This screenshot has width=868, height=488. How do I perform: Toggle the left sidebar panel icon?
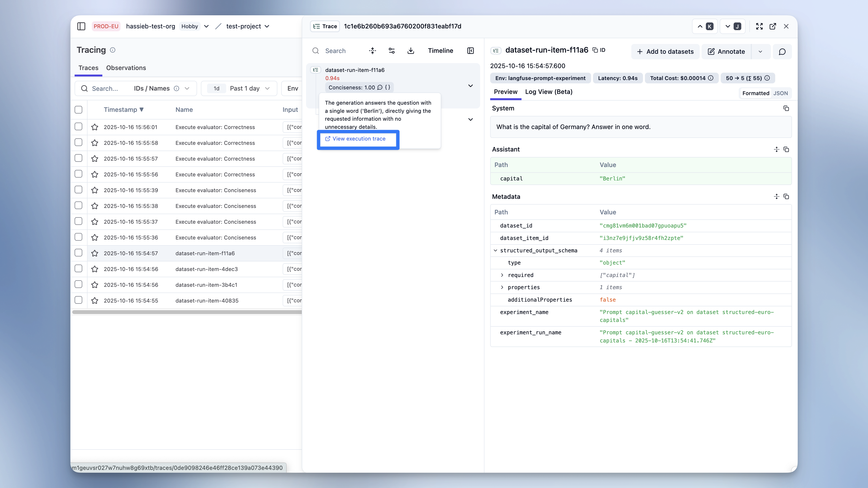(x=81, y=26)
